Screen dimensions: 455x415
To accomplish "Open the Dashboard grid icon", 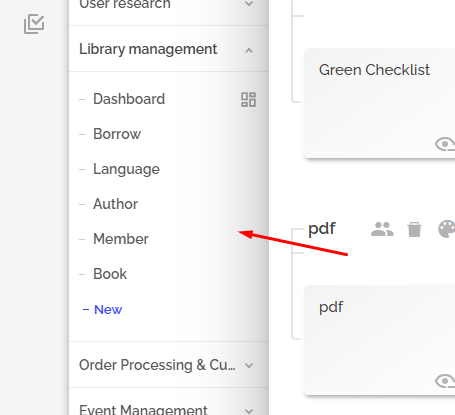I will (x=248, y=100).
